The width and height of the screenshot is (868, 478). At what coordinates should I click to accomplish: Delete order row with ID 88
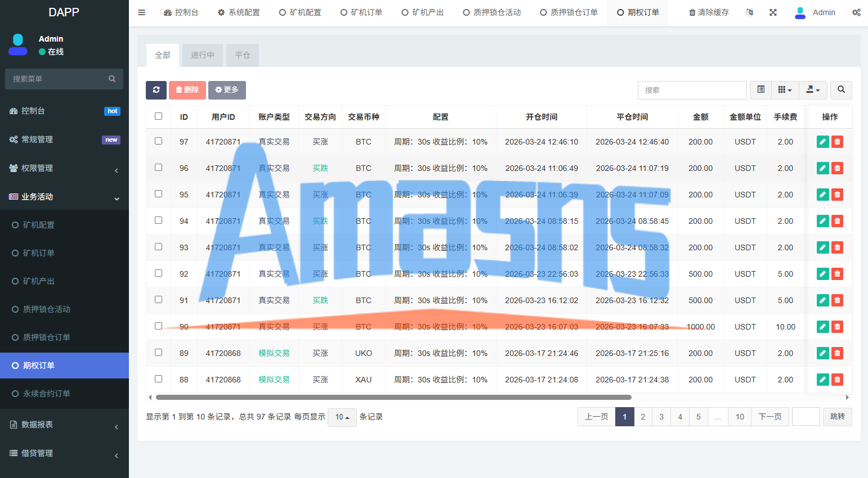point(838,380)
